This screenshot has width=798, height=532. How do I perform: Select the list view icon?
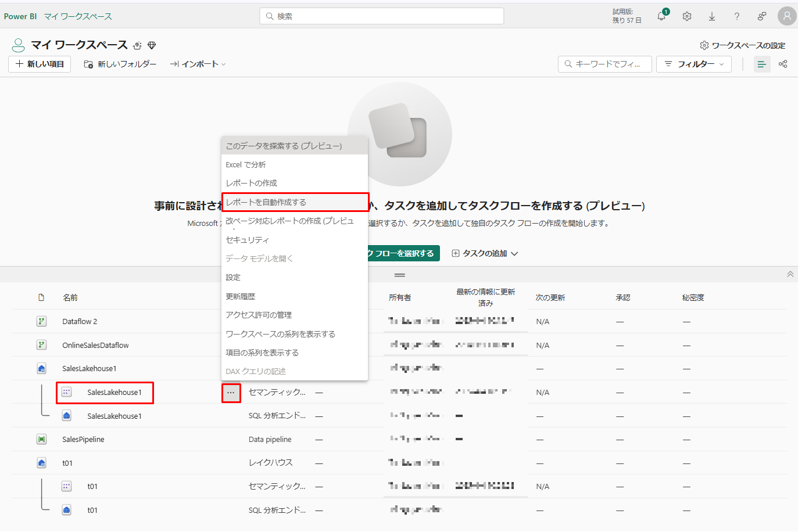pyautogui.click(x=762, y=64)
